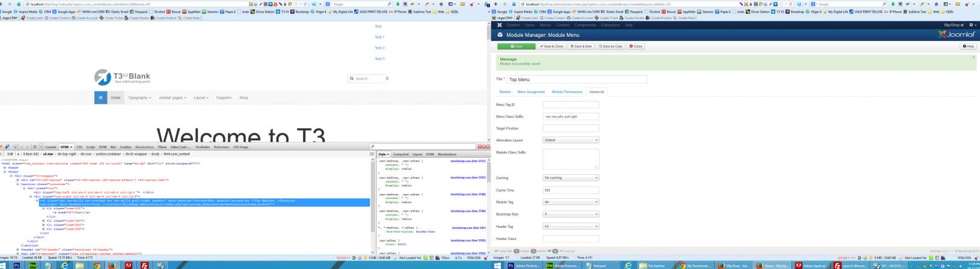Image resolution: width=980 pixels, height=269 pixels.
Task: Open Firebug Cookies panel
Action: click(125, 147)
